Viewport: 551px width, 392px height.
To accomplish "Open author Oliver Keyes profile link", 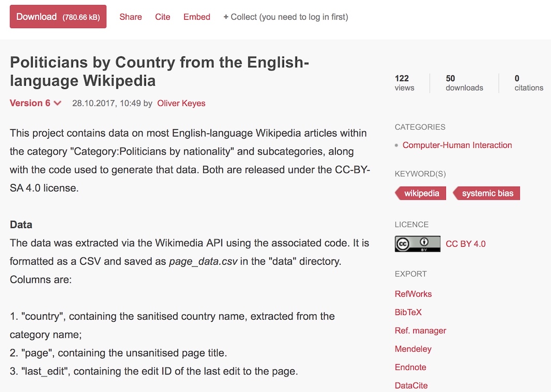I will (181, 103).
